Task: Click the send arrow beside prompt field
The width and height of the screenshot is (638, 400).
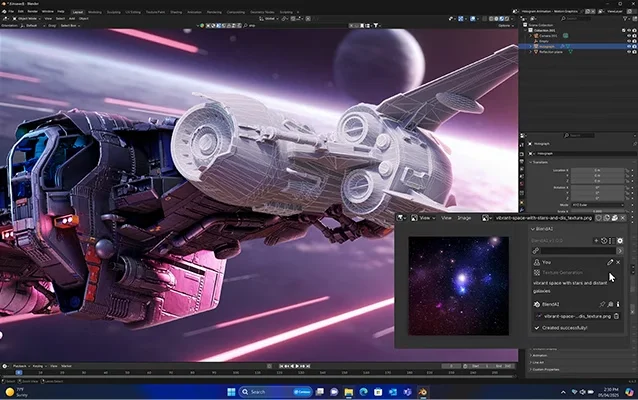Action: tap(620, 251)
